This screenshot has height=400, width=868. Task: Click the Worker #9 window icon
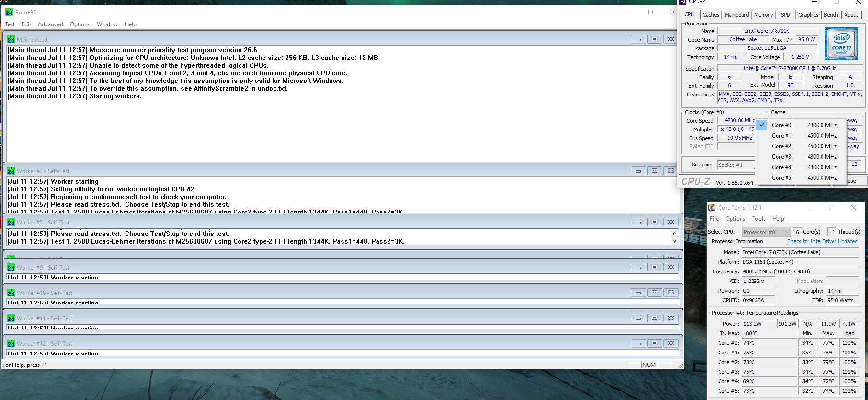11,267
